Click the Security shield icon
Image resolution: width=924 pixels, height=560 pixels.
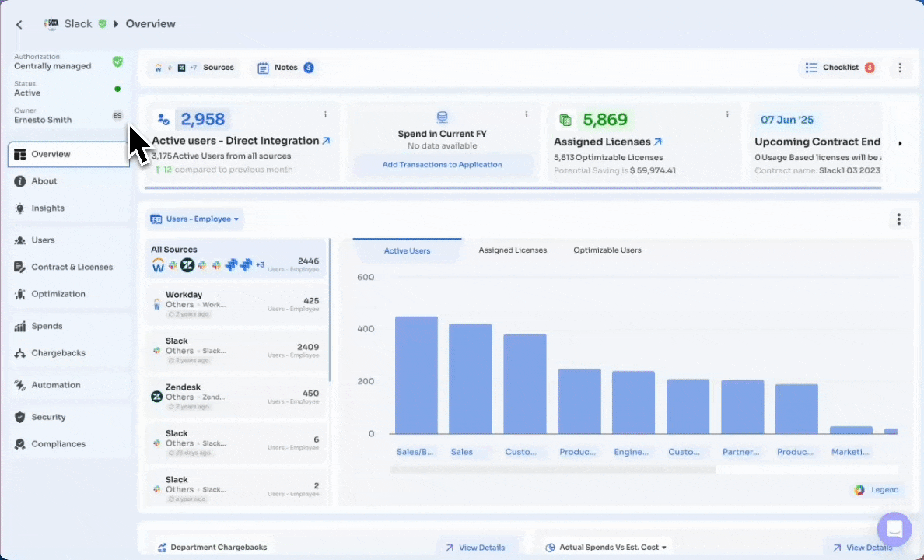[20, 417]
